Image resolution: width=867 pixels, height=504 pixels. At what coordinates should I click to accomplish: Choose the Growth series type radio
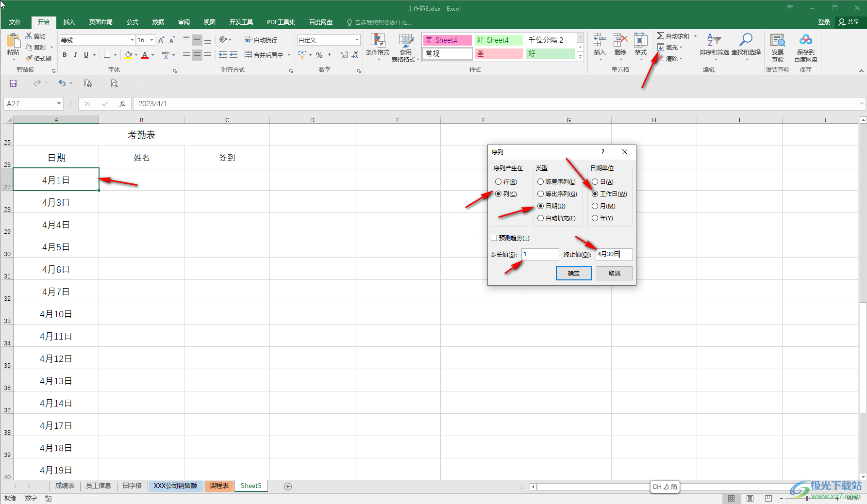pos(540,194)
